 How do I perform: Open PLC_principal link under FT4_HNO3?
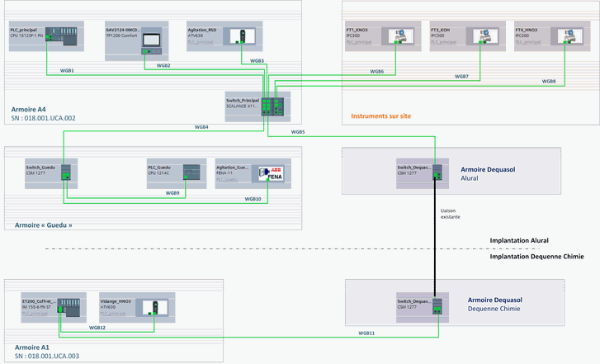pyautogui.click(x=528, y=42)
